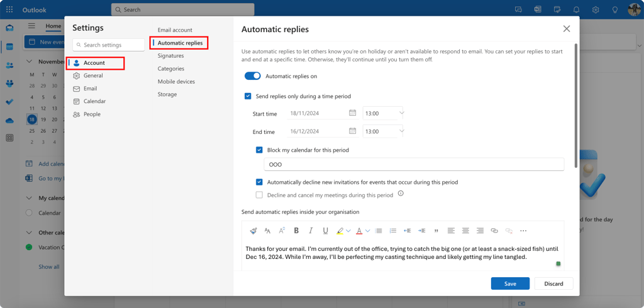Open the Settings gear in Outlook header

tap(596, 10)
